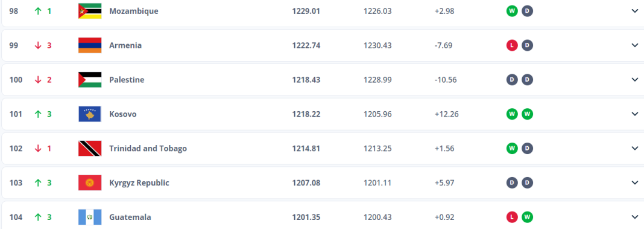The height and width of the screenshot is (229, 644).
Task: Click Guatemala's green W result badge
Action: 528,217
